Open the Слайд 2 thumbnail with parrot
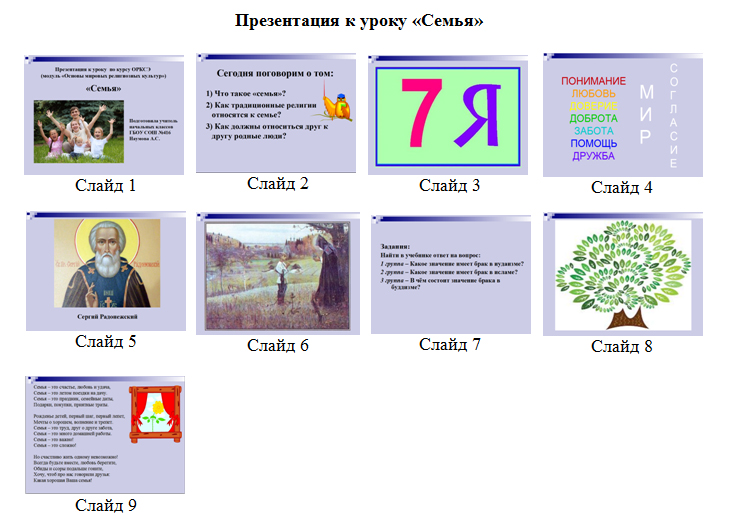This screenshot has width=730, height=530. click(276, 113)
